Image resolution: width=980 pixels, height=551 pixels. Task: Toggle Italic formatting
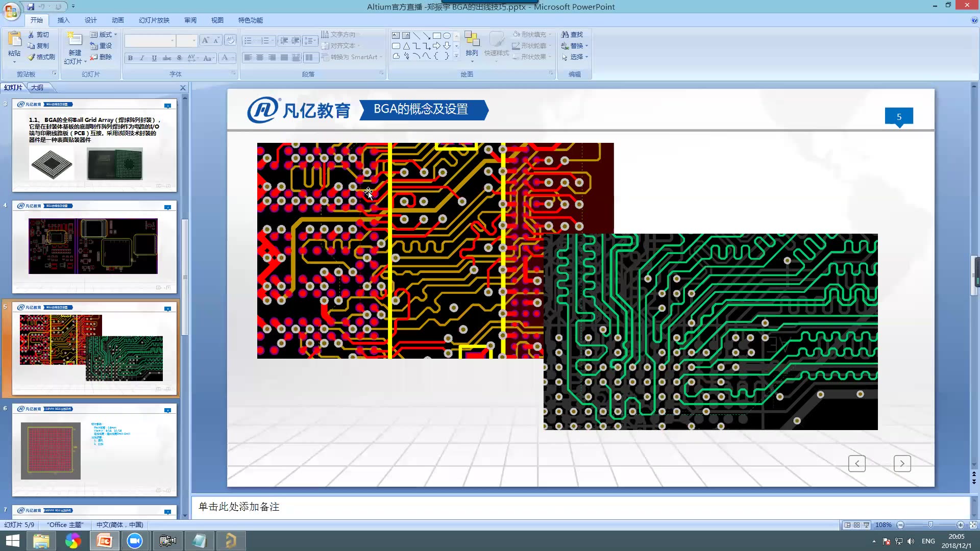[142, 58]
